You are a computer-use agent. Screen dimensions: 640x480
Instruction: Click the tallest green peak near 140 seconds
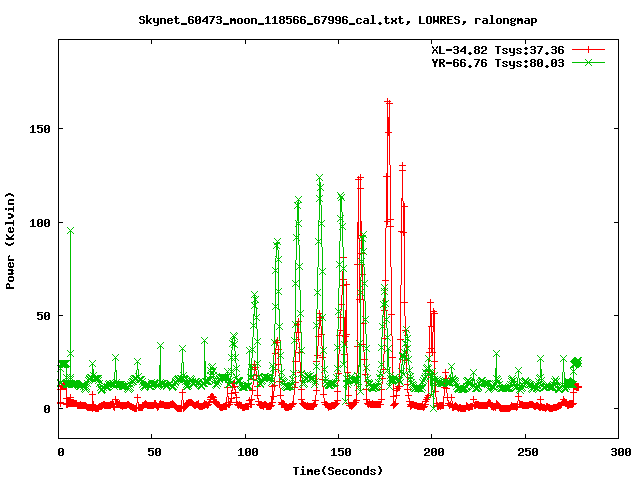tap(320, 178)
